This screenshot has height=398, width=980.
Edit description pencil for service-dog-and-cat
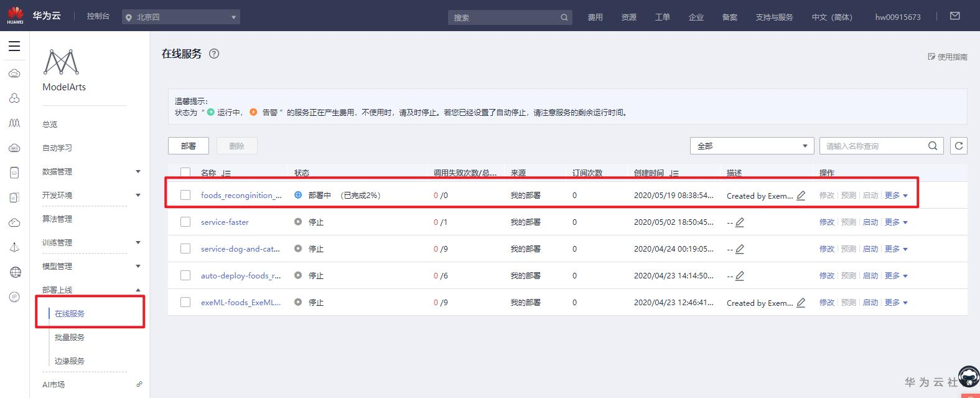click(x=740, y=249)
